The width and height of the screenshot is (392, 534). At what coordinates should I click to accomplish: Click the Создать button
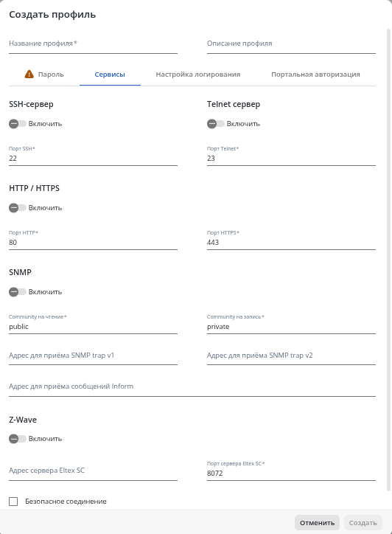[x=363, y=523]
